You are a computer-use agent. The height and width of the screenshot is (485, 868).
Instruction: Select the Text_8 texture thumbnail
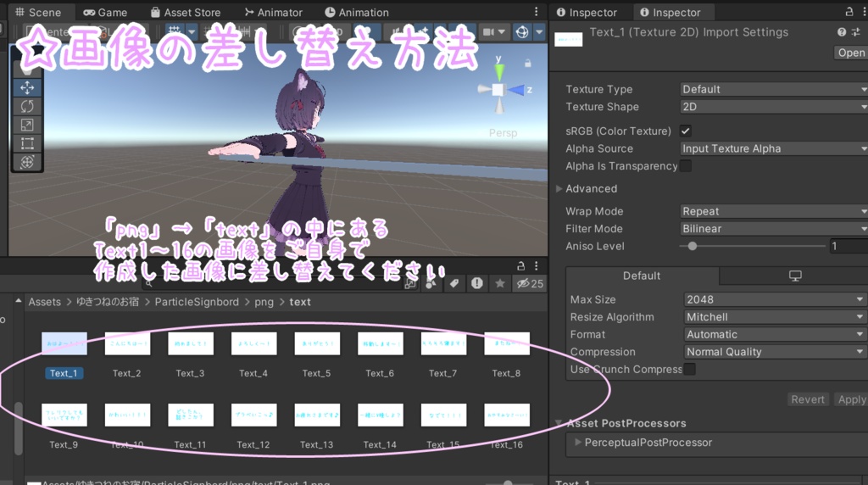[x=507, y=343]
